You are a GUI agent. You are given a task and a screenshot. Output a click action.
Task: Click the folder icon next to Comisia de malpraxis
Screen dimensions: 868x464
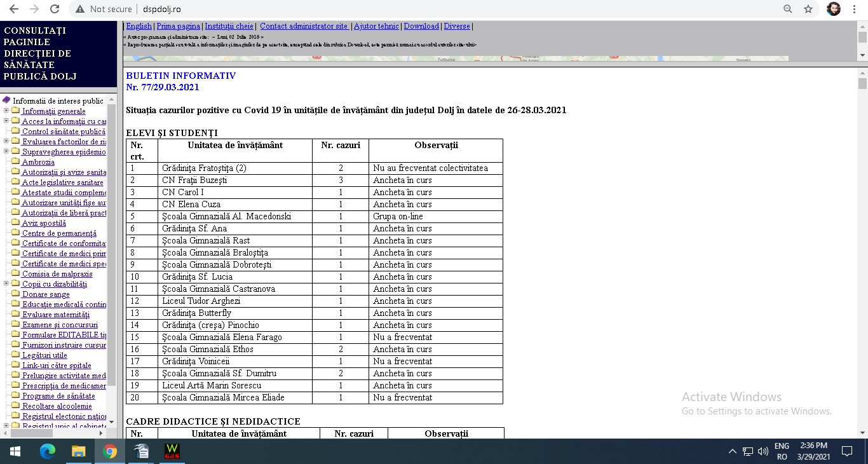(16, 273)
